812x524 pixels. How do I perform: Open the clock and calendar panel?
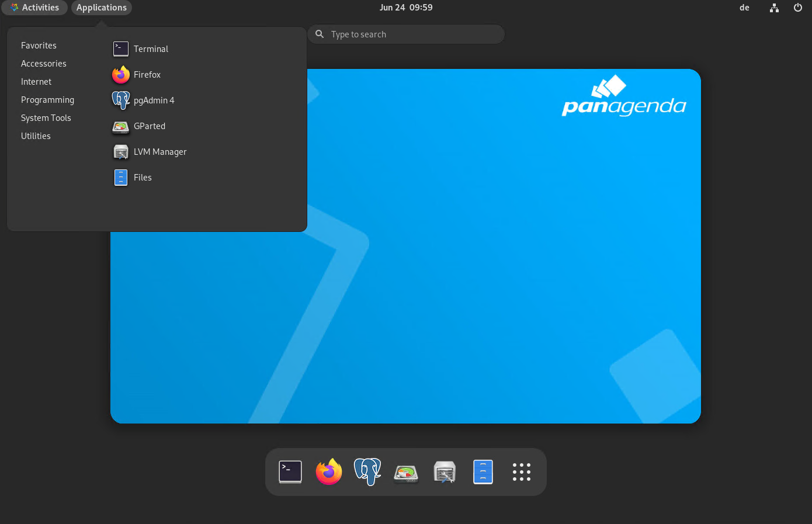point(406,8)
